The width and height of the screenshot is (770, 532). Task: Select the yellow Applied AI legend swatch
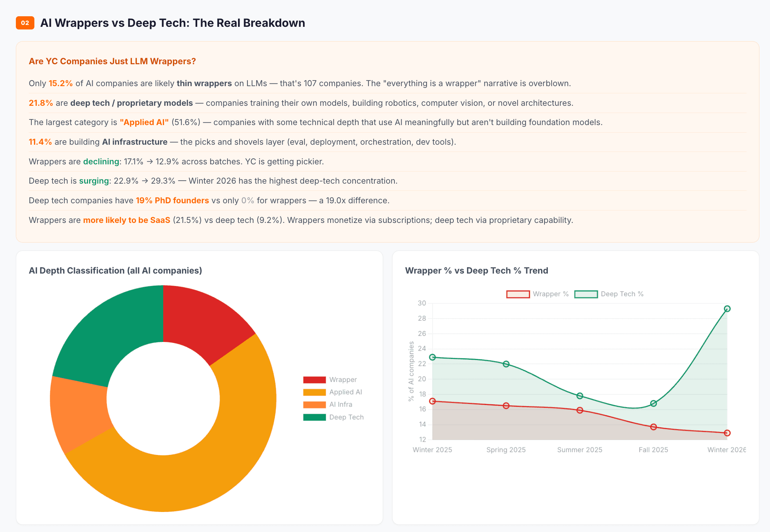tap(314, 392)
